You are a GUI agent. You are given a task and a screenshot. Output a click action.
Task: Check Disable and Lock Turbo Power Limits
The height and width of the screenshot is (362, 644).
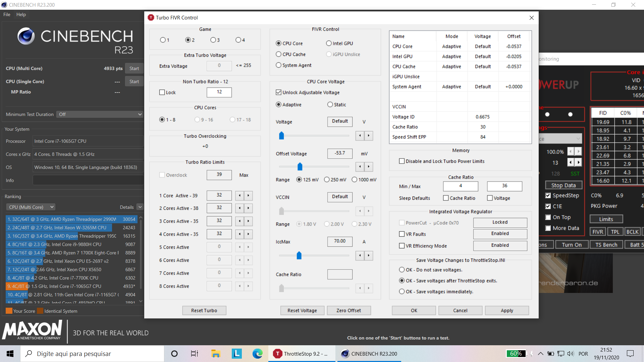(442, 161)
